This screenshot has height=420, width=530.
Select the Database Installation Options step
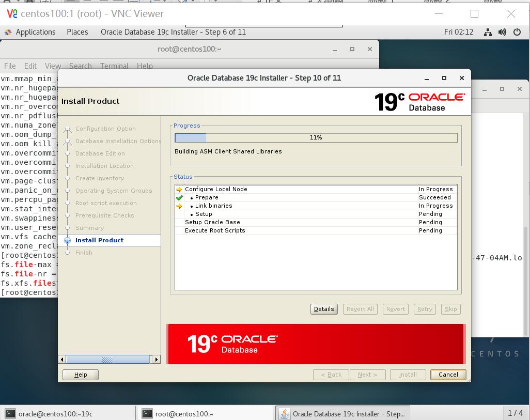click(x=118, y=141)
